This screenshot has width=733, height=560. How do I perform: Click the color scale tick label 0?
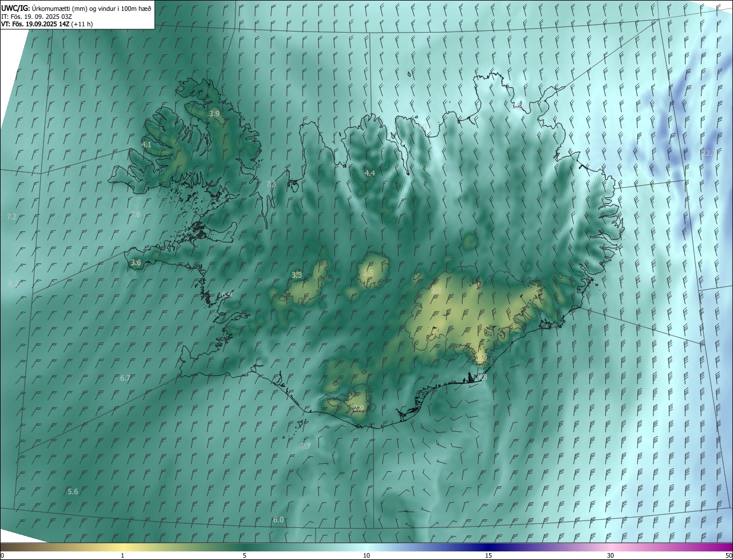tap(2, 555)
